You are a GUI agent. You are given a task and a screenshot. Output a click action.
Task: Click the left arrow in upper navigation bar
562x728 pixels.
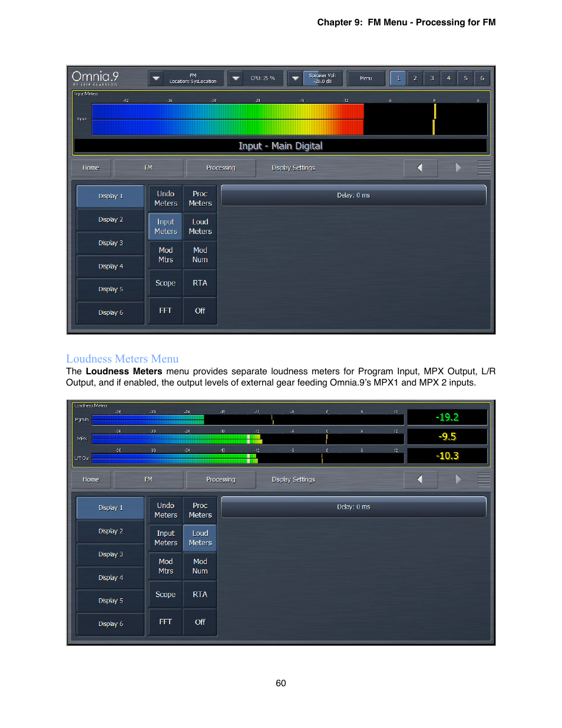(x=420, y=168)
